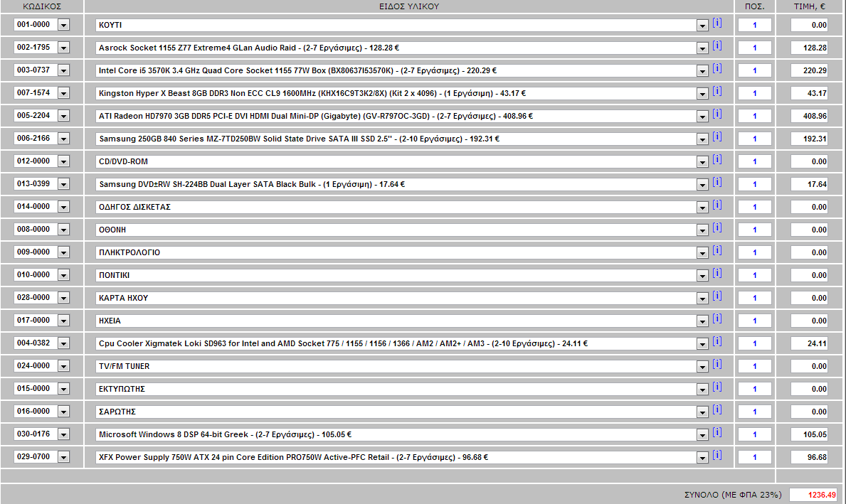Open code dropdown for 002-1795
This screenshot has height=504, width=846.
click(x=63, y=48)
